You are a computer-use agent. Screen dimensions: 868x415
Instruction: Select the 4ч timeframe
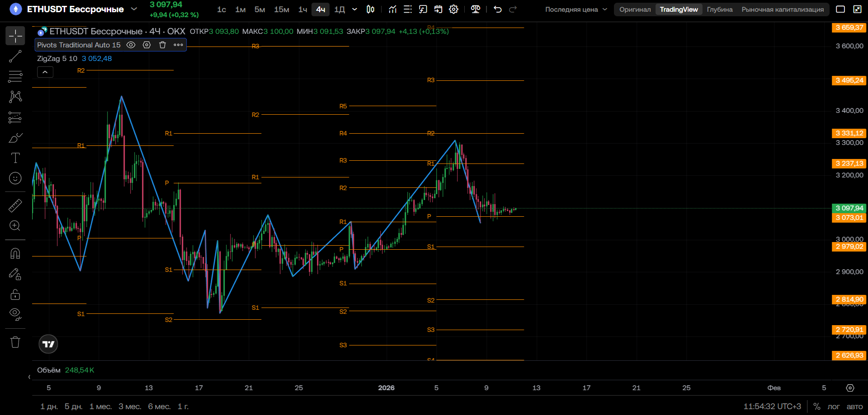click(x=321, y=9)
